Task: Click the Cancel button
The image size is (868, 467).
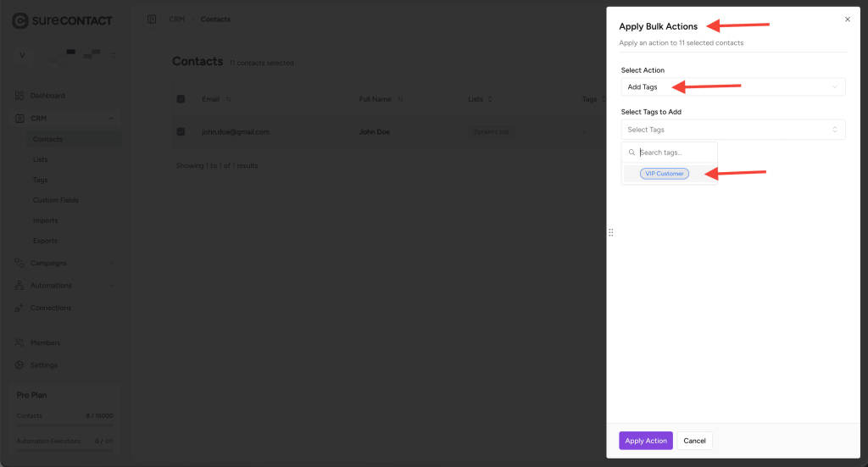Action: pyautogui.click(x=694, y=441)
